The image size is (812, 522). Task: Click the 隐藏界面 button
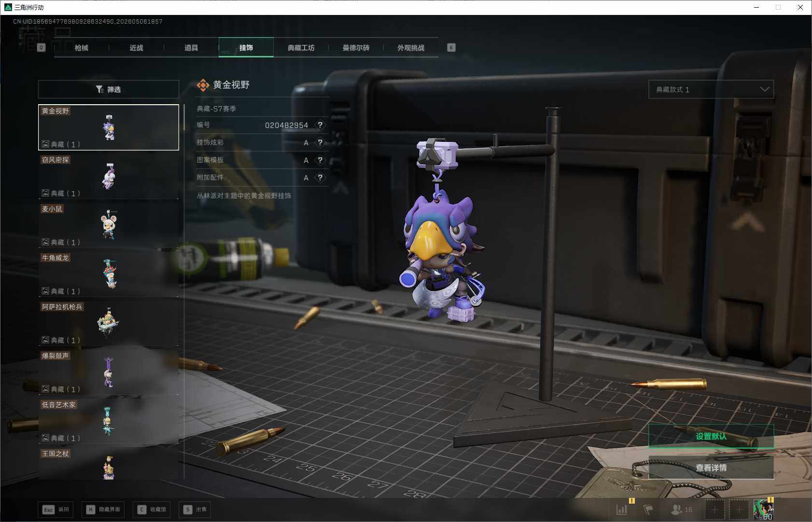pos(103,509)
